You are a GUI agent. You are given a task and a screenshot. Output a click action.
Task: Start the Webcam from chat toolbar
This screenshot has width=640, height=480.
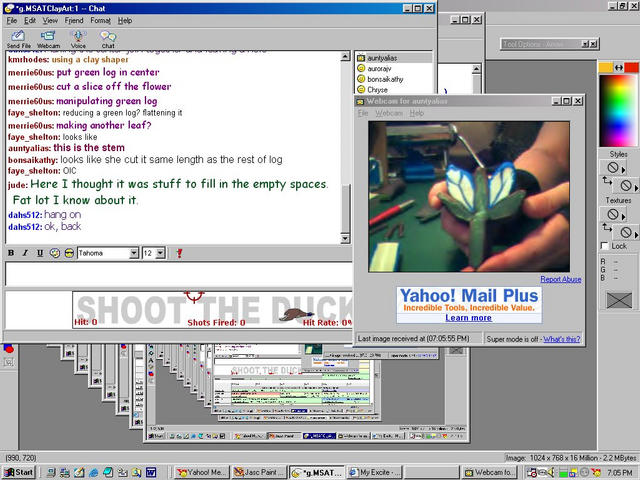pyautogui.click(x=48, y=40)
